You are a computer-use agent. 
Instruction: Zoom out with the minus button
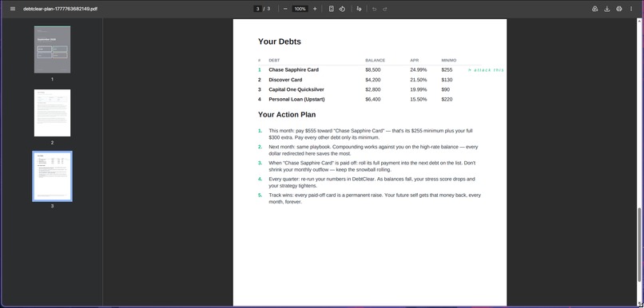(x=285, y=9)
